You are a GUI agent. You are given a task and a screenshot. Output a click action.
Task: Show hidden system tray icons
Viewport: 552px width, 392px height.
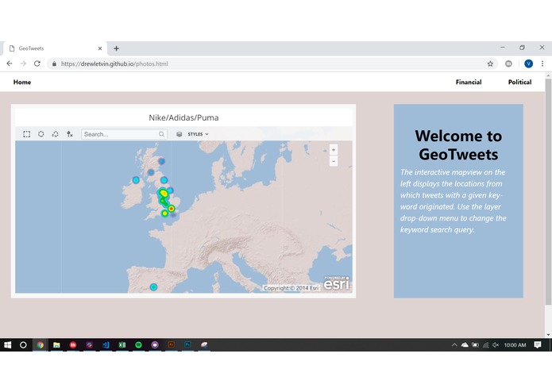pos(454,345)
